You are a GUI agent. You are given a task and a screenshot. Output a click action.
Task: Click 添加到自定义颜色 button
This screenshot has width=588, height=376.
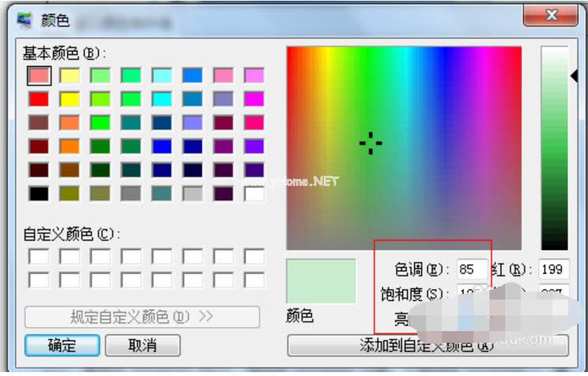(x=427, y=345)
